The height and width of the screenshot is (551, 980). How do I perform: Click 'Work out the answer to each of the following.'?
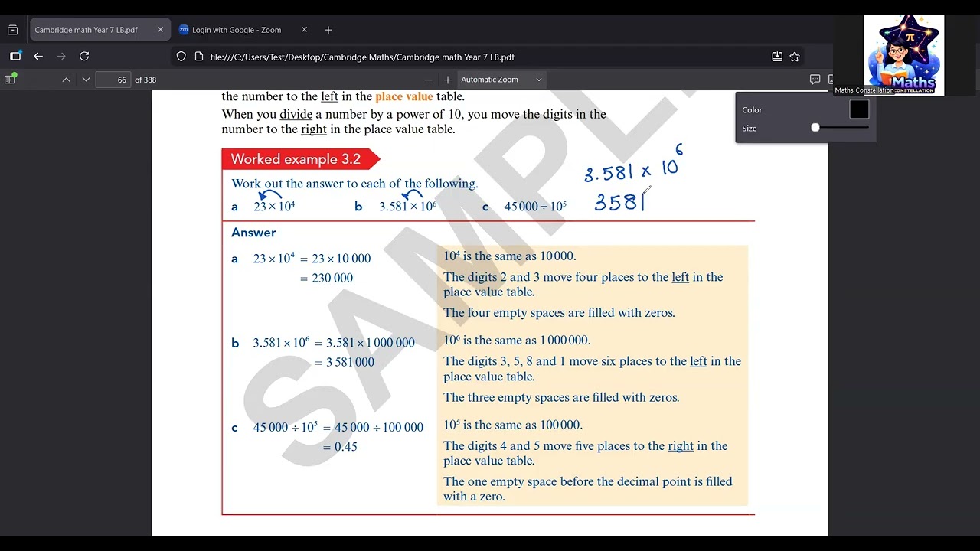(354, 184)
